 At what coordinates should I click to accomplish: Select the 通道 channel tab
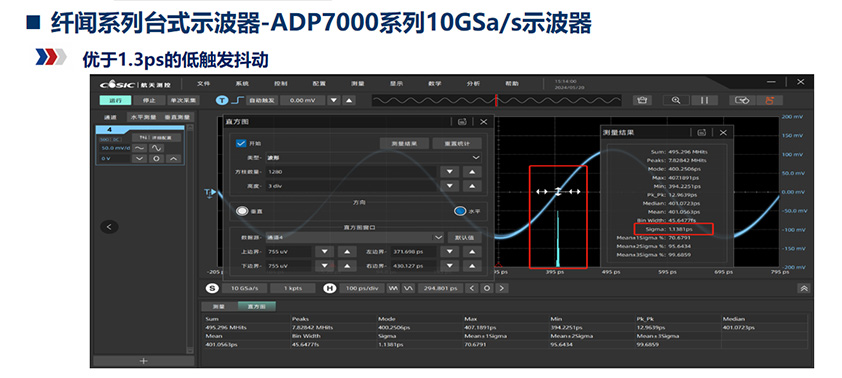[x=110, y=117]
